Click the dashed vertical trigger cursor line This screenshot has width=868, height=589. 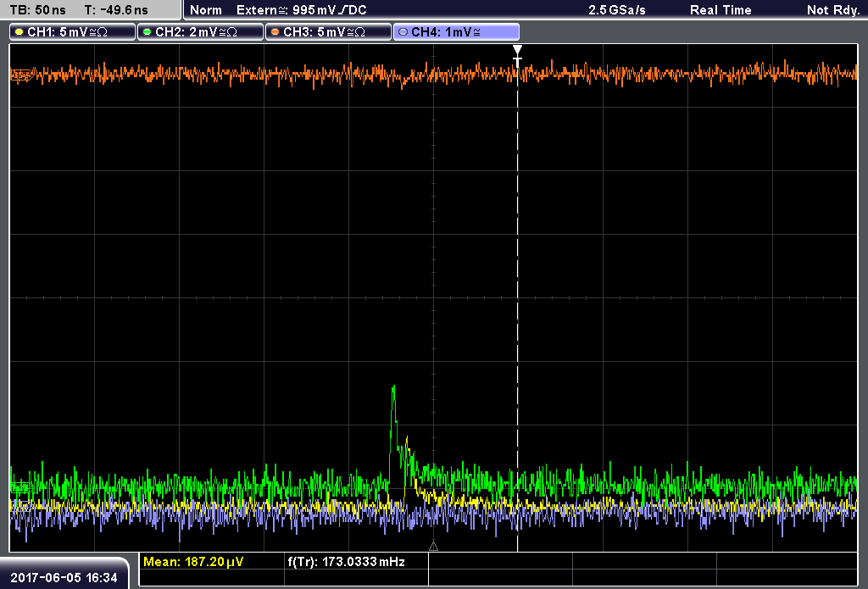(x=517, y=310)
